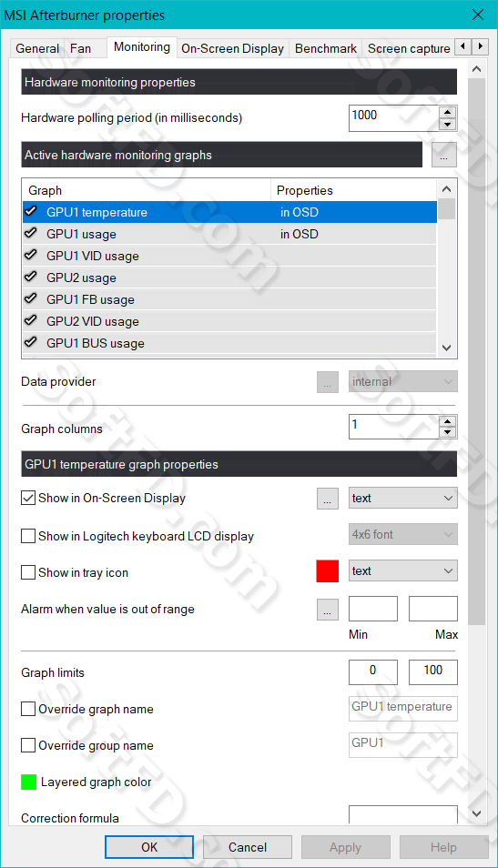Expand On-Screen Display text format dropdown
Screen dimensions: 498x868
click(x=403, y=498)
